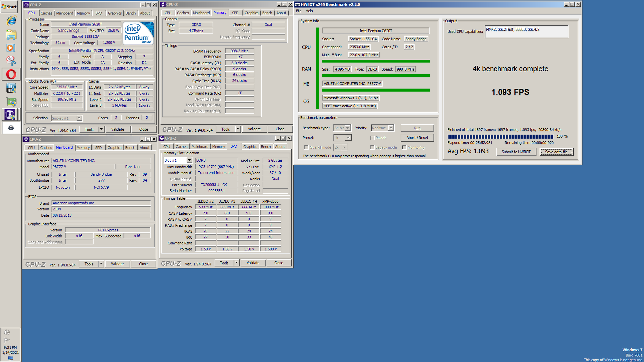Activate HWBOT x265 taskbar button
The width and height of the screenshot is (644, 362).
11,128
